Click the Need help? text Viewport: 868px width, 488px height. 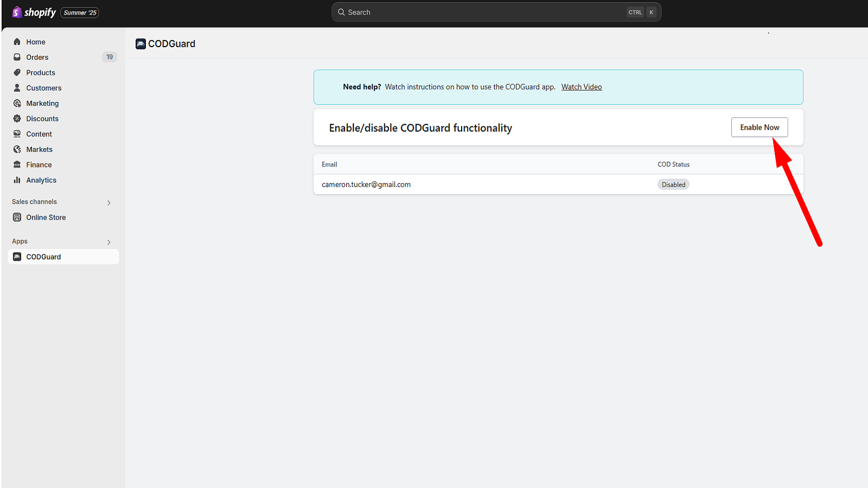coord(362,87)
